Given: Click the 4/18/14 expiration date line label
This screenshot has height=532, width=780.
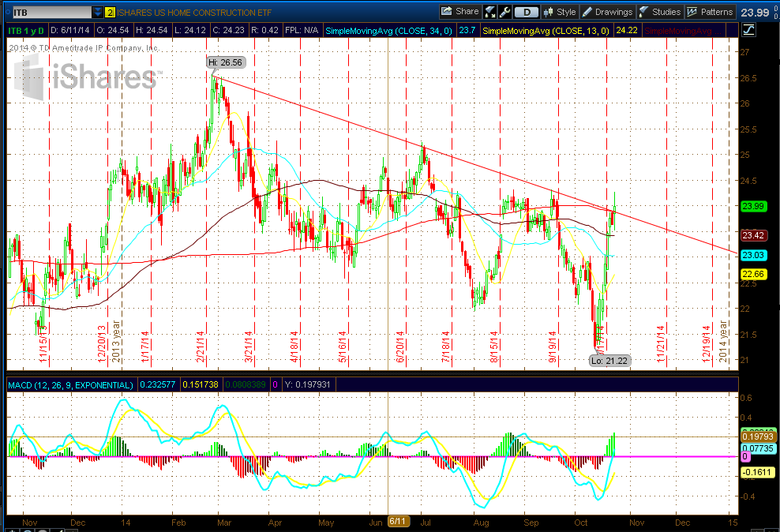Looking at the screenshot, I should coord(294,347).
